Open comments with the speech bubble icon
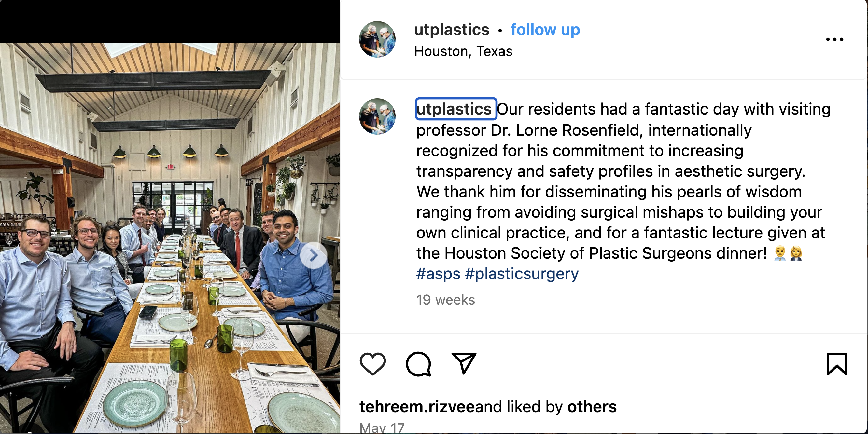868x434 pixels. [418, 364]
